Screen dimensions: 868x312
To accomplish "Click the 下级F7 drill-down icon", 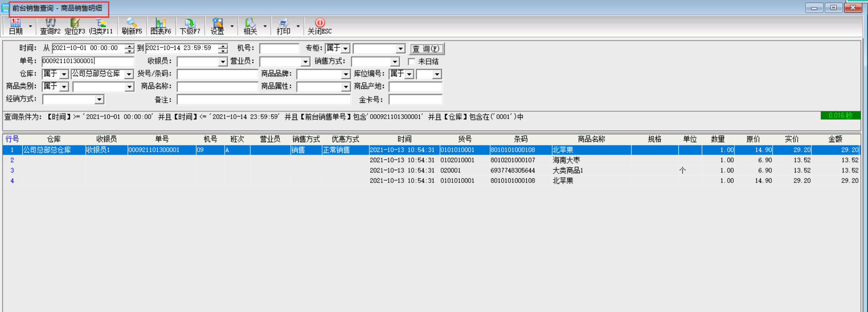I will [190, 26].
